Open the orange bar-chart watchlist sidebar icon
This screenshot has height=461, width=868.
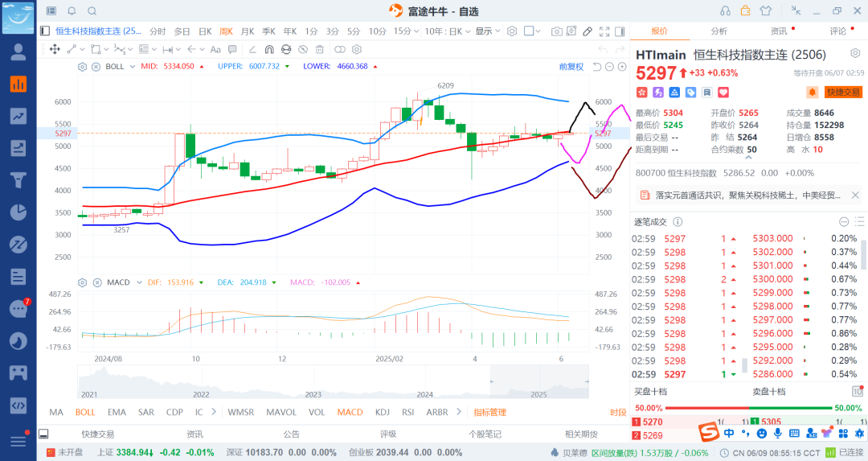18,84
